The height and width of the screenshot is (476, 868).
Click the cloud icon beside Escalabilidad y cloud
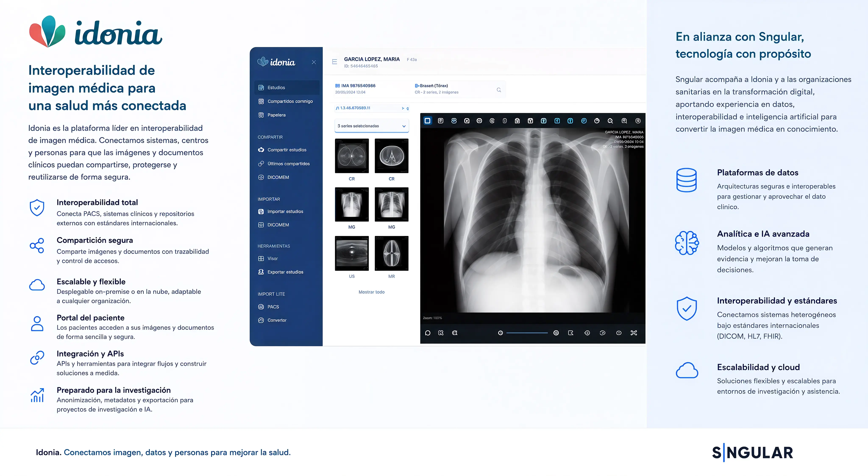(687, 370)
